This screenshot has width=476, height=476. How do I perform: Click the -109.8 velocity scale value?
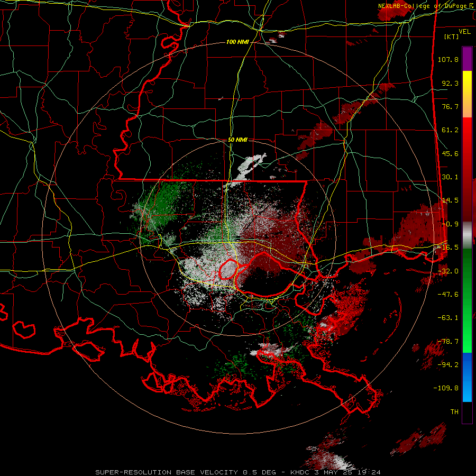[x=446, y=388]
